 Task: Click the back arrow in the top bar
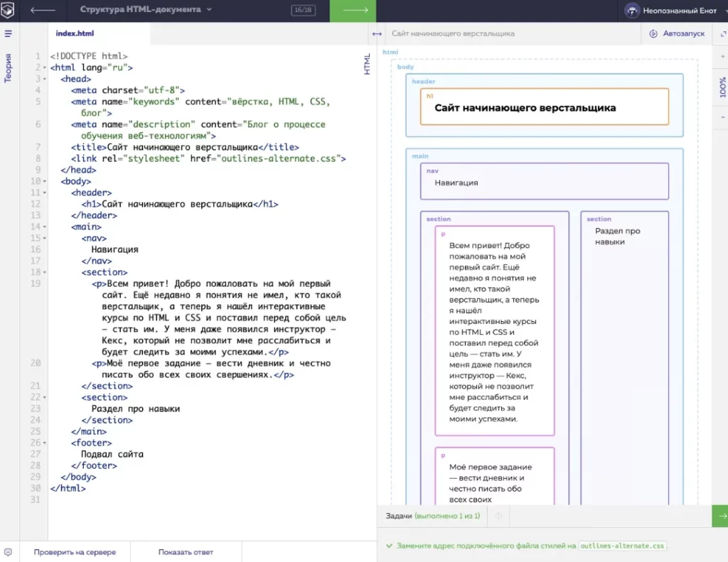coord(41,10)
